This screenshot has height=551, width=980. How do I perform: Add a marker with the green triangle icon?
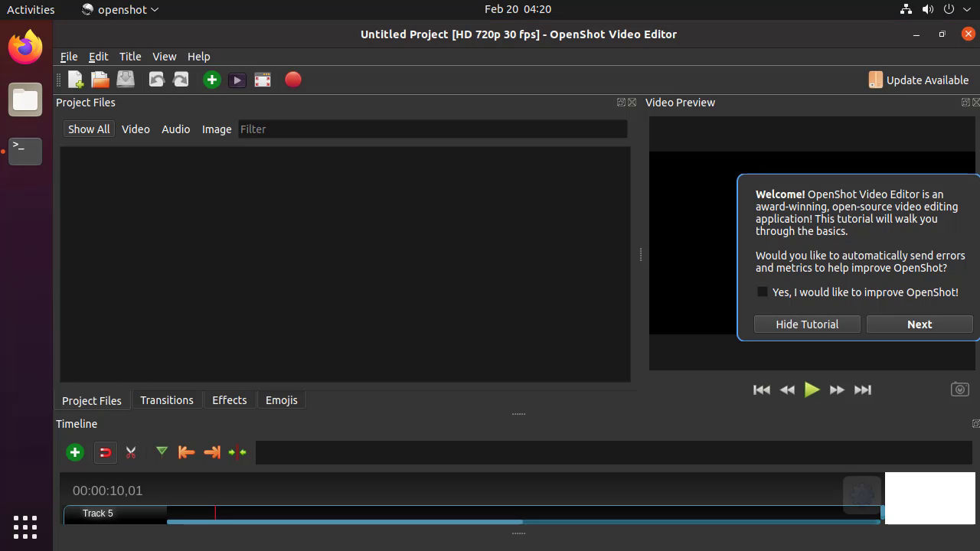tap(162, 452)
